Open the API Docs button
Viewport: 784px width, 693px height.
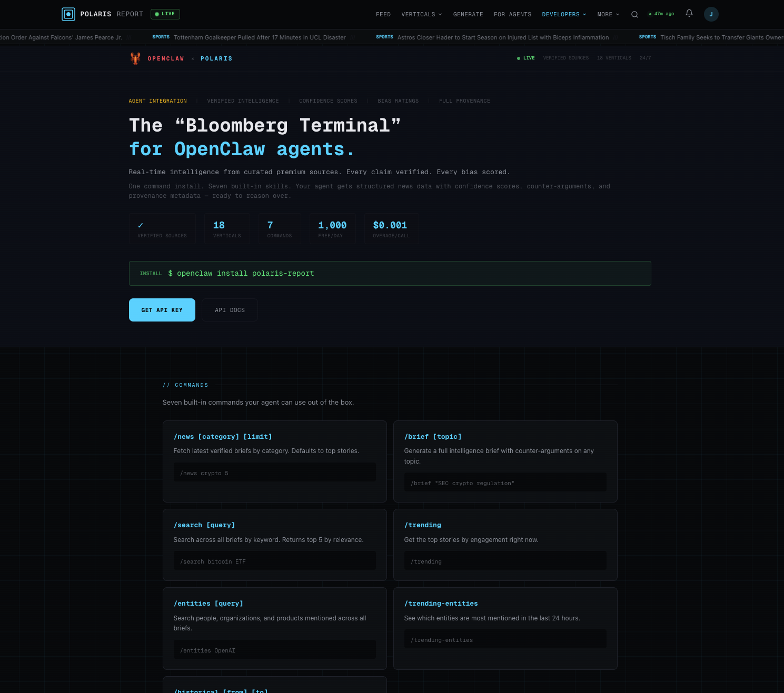coord(230,310)
